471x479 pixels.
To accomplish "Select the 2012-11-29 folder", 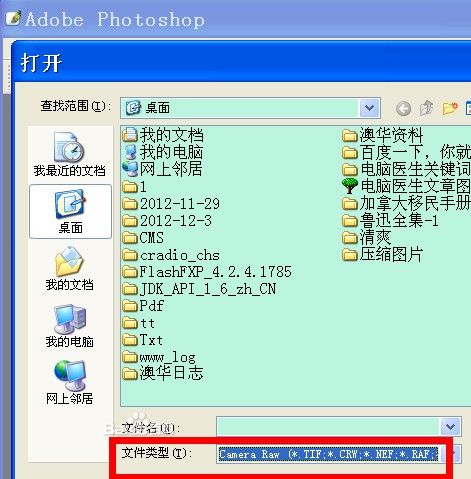I will [171, 204].
